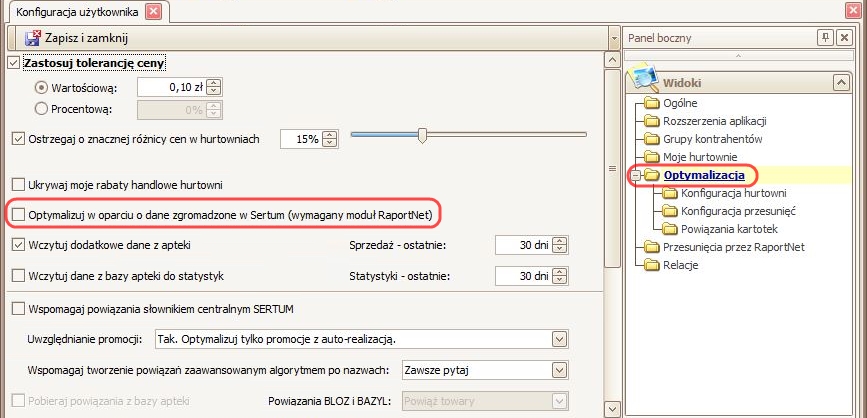Screen dimensions: 867x418
Task: Pin the Panel boczny side panel
Action: [x=825, y=37]
